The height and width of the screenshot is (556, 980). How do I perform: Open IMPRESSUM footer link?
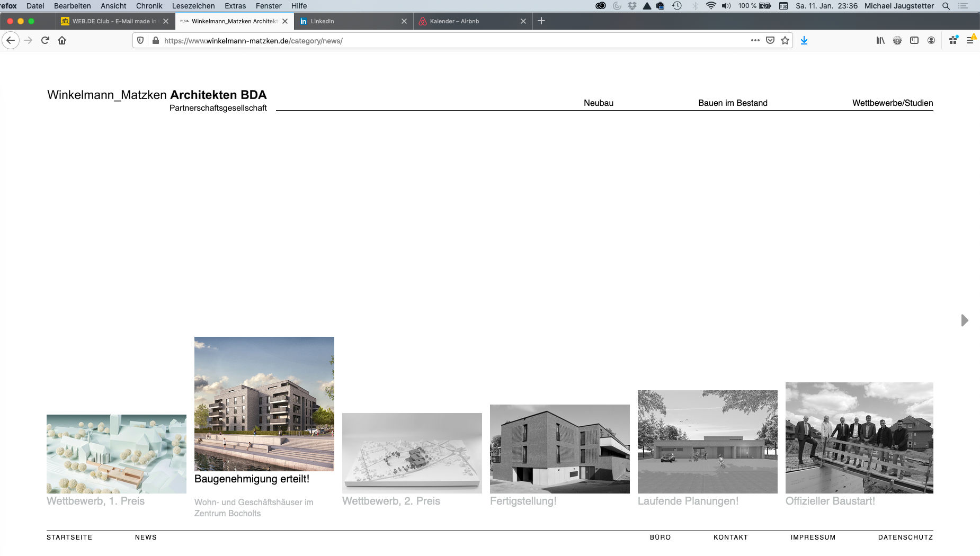[x=813, y=537]
